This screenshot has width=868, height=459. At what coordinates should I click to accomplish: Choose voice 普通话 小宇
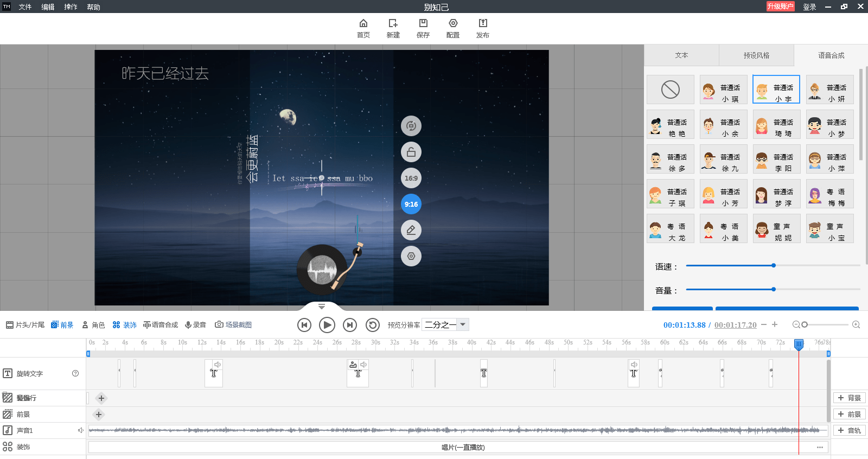point(776,90)
